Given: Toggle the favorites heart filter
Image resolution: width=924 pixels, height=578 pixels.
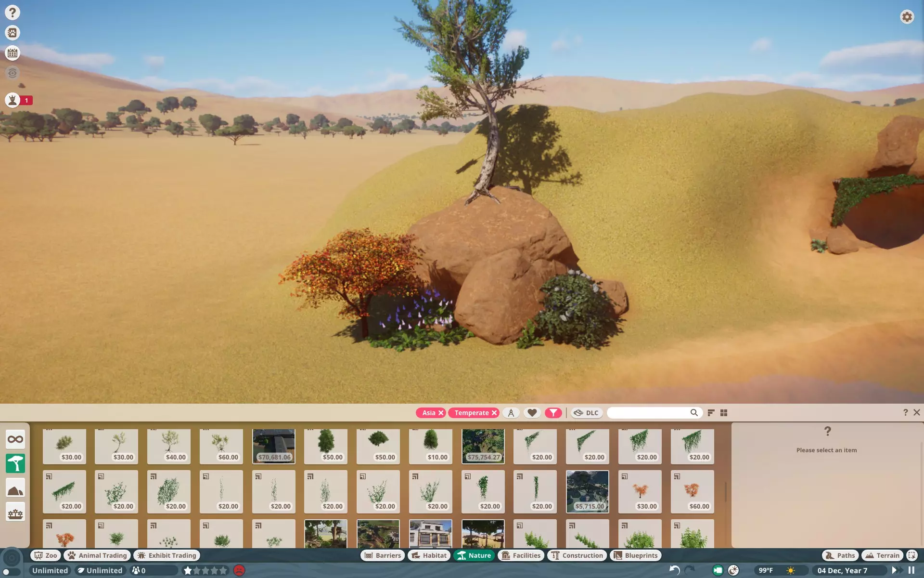Looking at the screenshot, I should pyautogui.click(x=532, y=413).
